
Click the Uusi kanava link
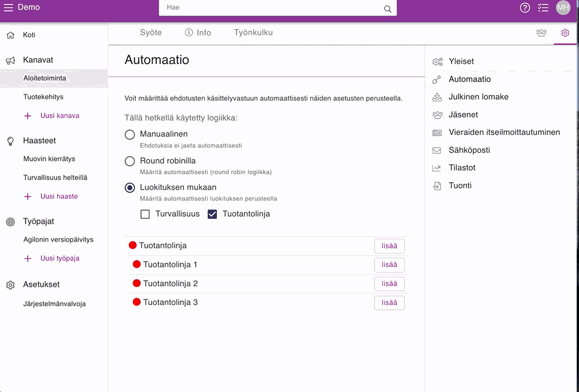(x=60, y=115)
